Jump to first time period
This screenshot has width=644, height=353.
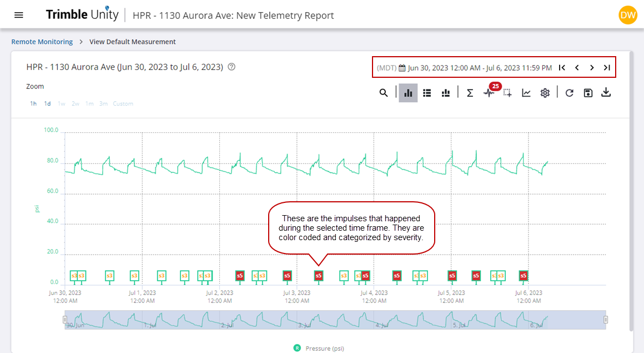[562, 68]
